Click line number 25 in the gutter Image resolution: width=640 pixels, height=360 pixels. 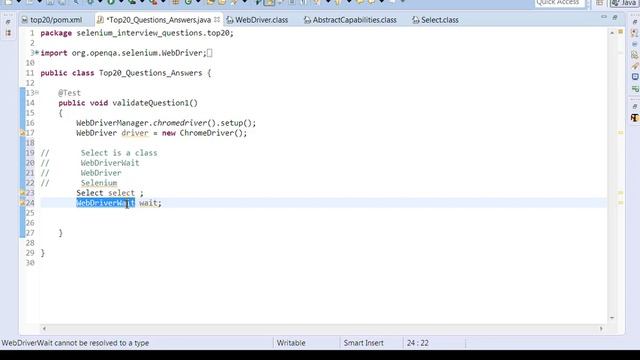[30, 213]
